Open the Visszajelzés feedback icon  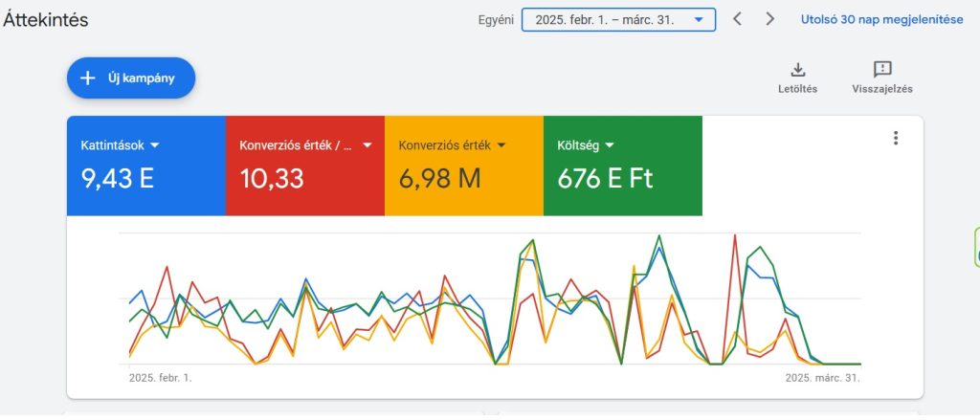tap(881, 69)
